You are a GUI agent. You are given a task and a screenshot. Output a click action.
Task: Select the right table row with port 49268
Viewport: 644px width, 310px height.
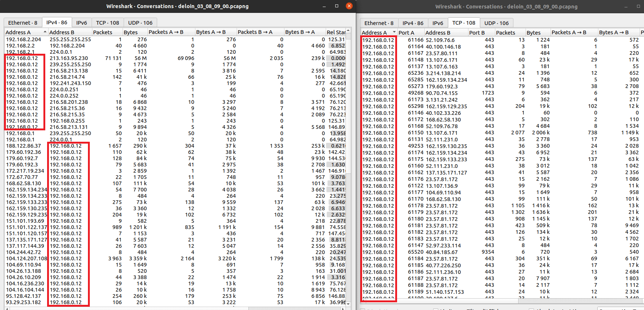pos(415,93)
